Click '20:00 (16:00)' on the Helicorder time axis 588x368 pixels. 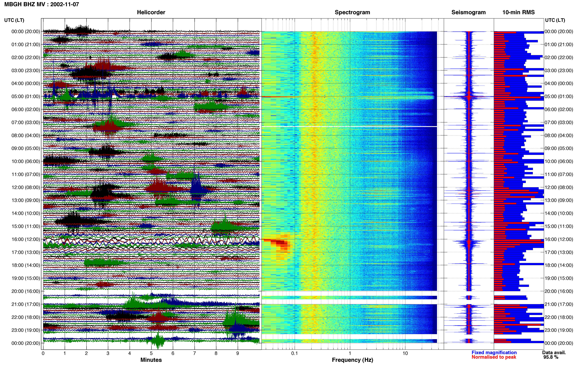[26, 291]
